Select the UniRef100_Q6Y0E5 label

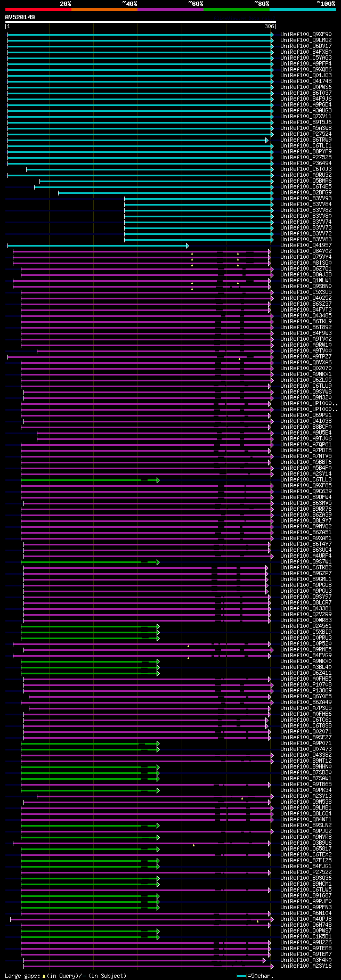(306, 696)
